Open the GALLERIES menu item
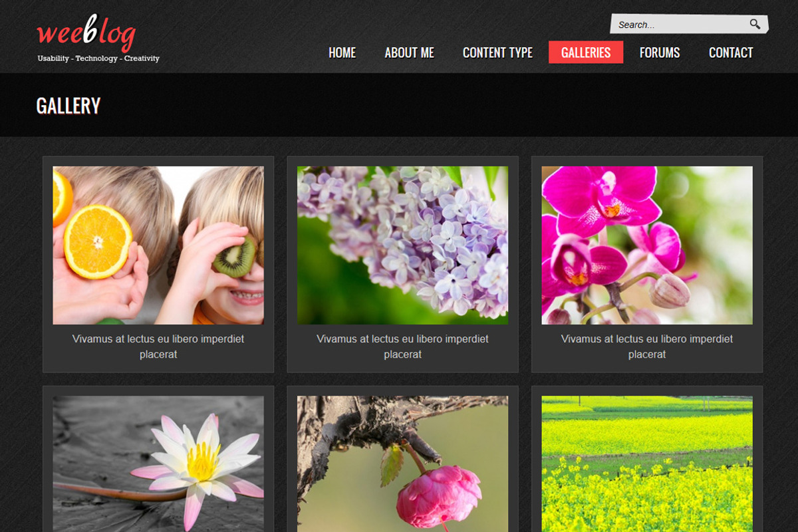The height and width of the screenshot is (532, 798). click(586, 53)
